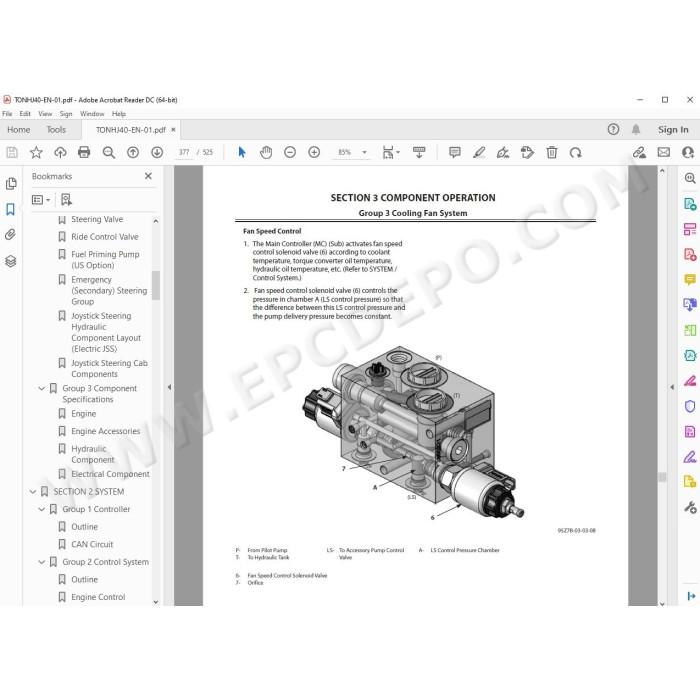The image size is (700, 700).
Task: Click the Help question mark icon
Action: (613, 129)
